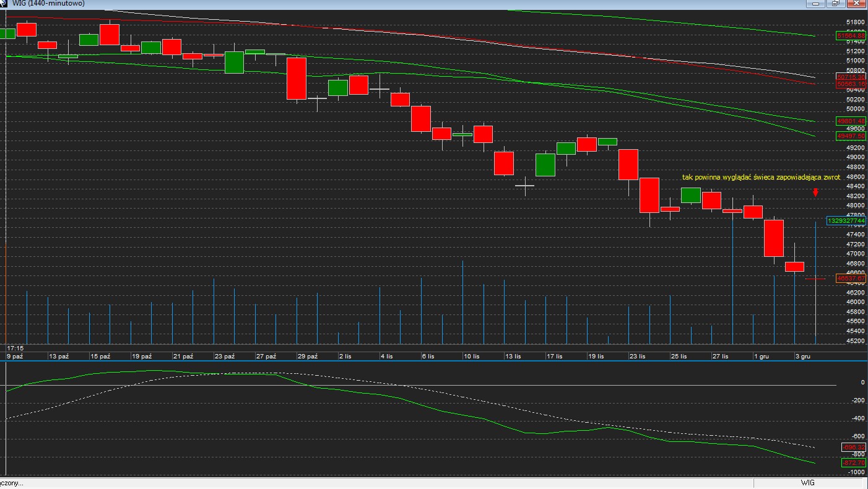The image size is (868, 489).
Task: Click the 46537.67 current price label
Action: tap(851, 279)
